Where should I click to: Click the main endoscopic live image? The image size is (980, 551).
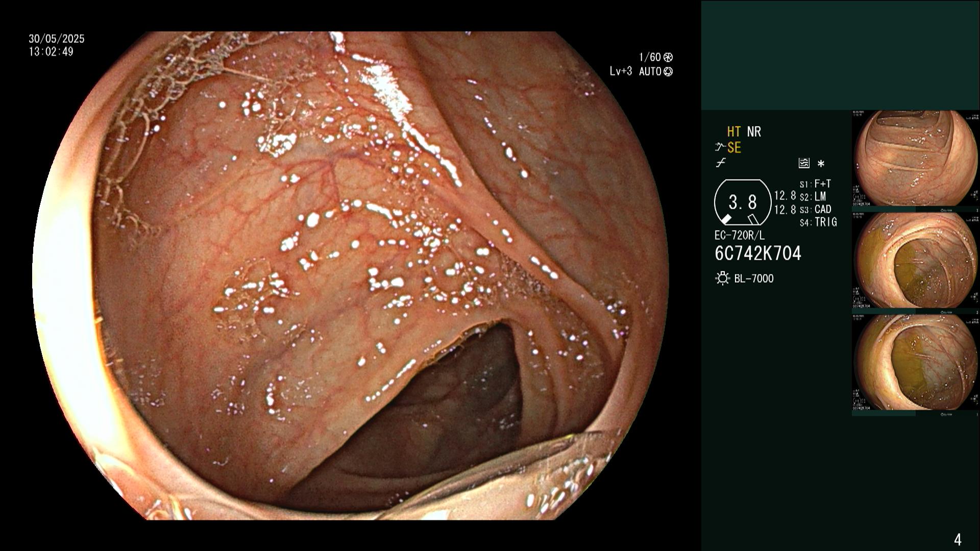(351, 275)
